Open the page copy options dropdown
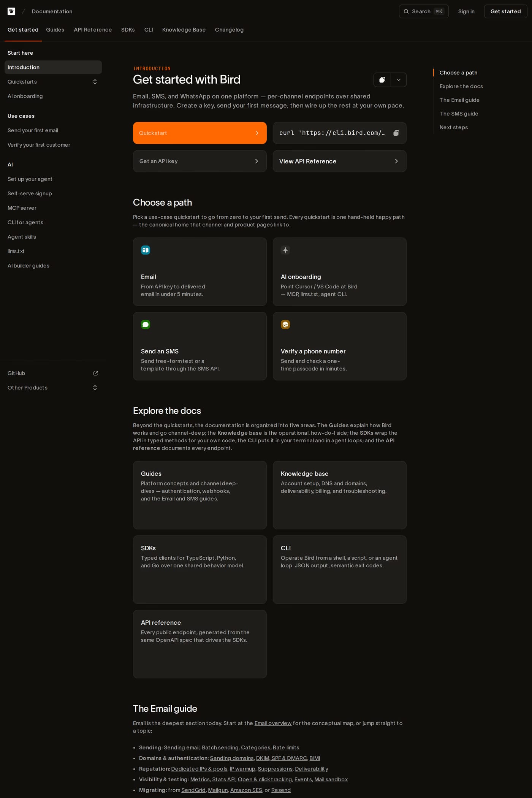The image size is (532, 798). click(399, 80)
